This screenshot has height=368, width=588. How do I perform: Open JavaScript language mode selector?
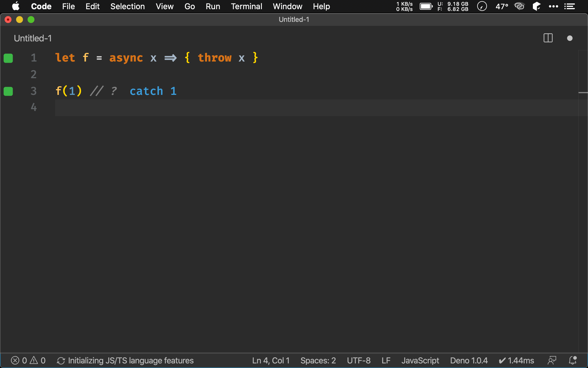(420, 360)
